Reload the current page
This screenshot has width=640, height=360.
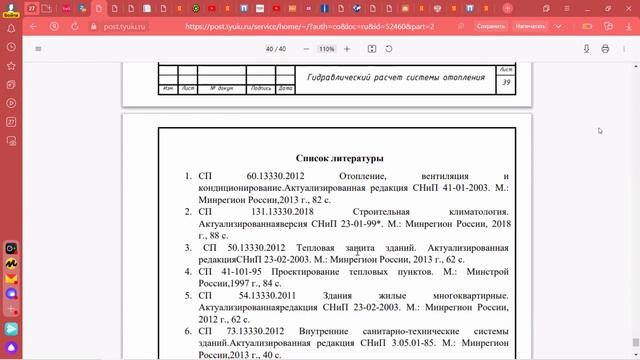coord(75,27)
